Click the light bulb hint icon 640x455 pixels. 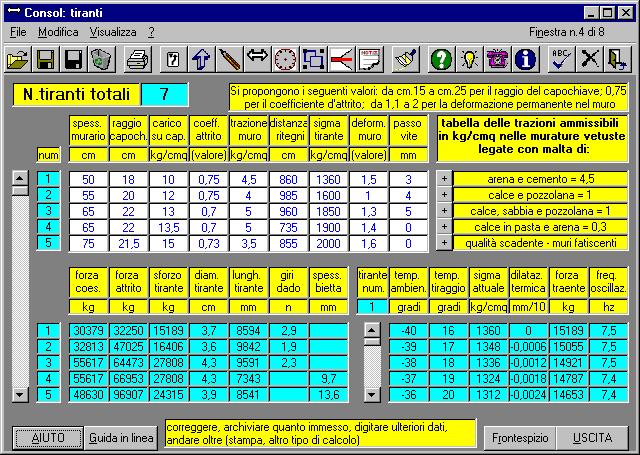coord(469,60)
